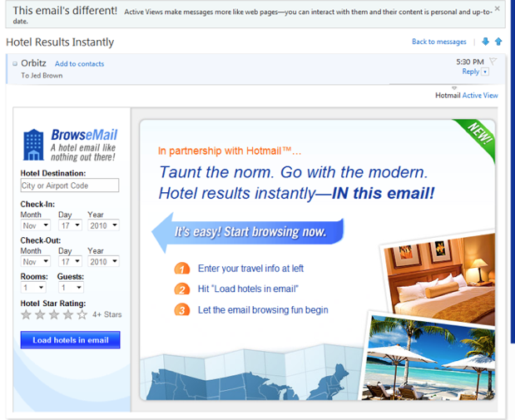Screen dimensions: 515x420
Task: Focus the City or Airport Code field
Action: 70,185
